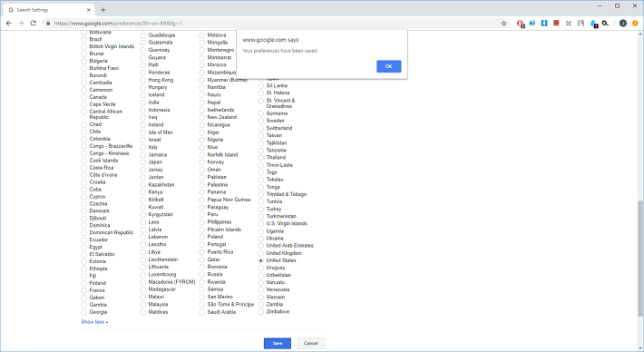Select the Ukraine radio button

[261, 239]
